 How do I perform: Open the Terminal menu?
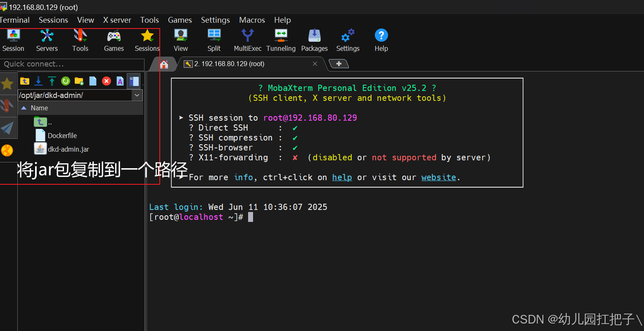tap(14, 20)
